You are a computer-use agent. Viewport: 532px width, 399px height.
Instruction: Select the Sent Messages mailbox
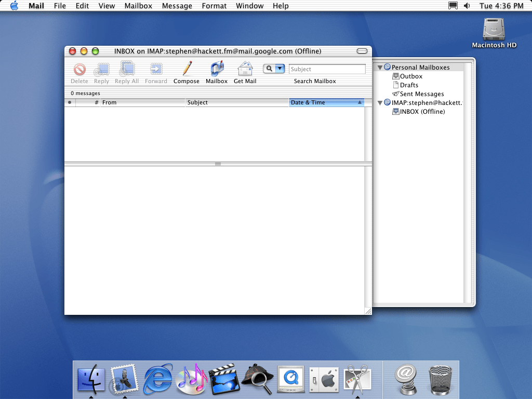coord(421,94)
